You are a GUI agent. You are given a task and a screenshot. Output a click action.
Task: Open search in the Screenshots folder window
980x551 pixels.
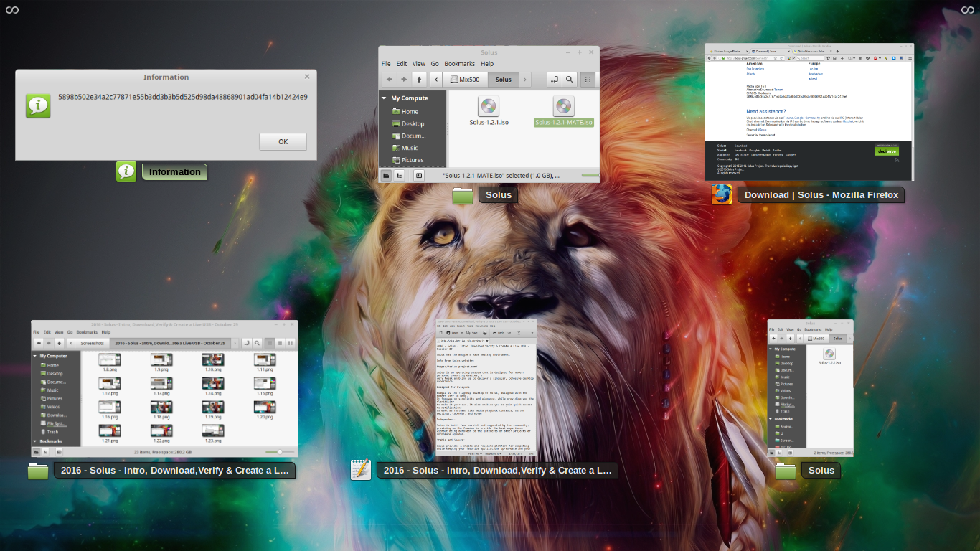tap(257, 343)
